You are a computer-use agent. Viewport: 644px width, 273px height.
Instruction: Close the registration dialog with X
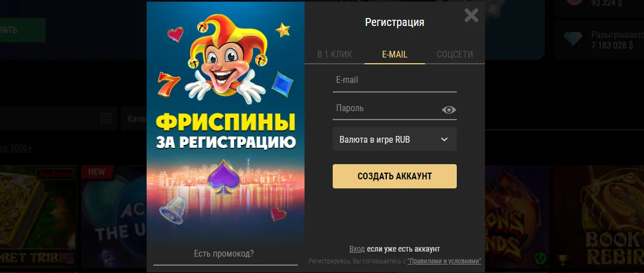(x=471, y=15)
